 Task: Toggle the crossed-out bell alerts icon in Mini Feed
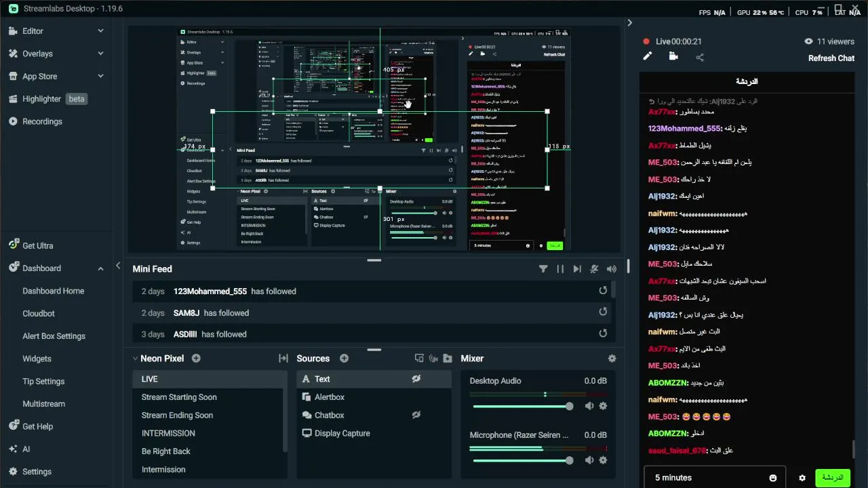pyautogui.click(x=594, y=269)
